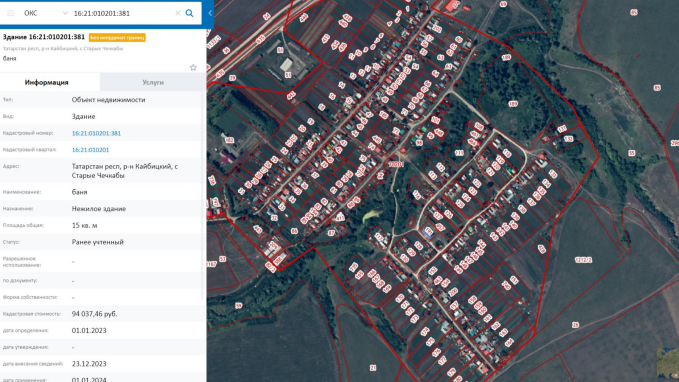This screenshot has height=382, width=679.
Task: Click parcel number 39 on map
Action: click(x=238, y=306)
